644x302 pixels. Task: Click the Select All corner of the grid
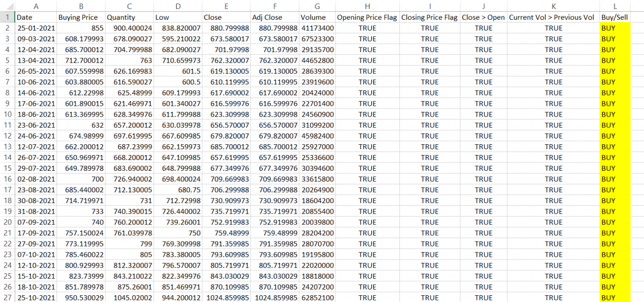tap(7, 6)
